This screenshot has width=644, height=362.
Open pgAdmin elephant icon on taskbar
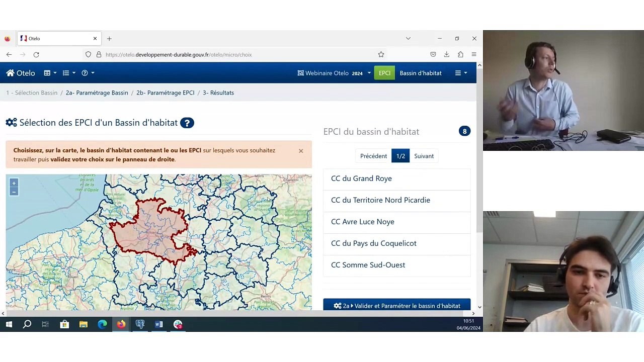[x=140, y=324]
